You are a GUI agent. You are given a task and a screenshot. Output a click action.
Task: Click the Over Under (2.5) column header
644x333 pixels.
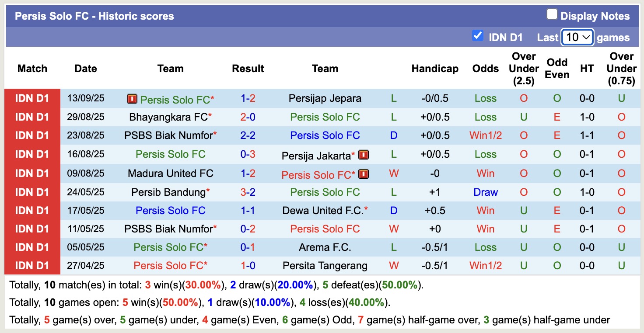click(x=523, y=69)
